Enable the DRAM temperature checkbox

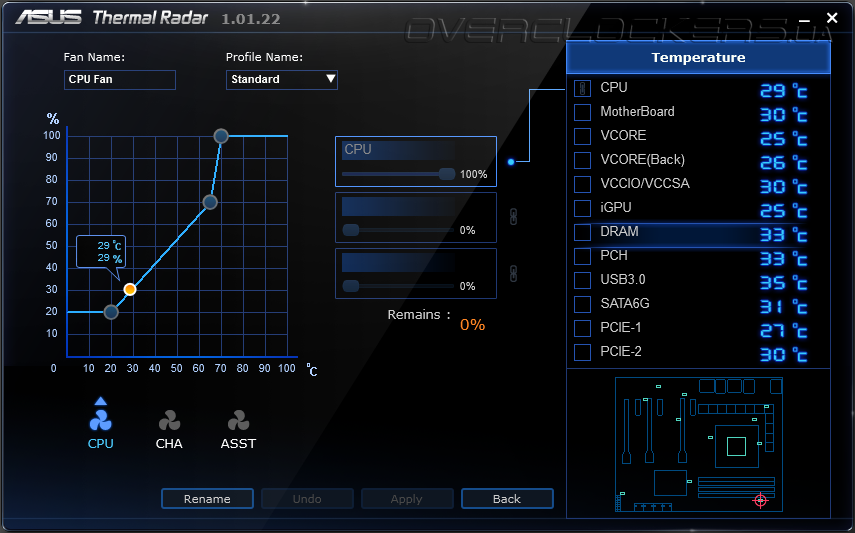(582, 232)
